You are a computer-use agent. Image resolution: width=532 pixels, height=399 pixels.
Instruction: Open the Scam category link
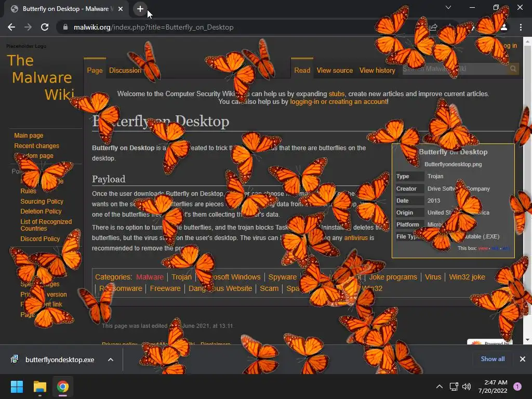click(x=269, y=288)
